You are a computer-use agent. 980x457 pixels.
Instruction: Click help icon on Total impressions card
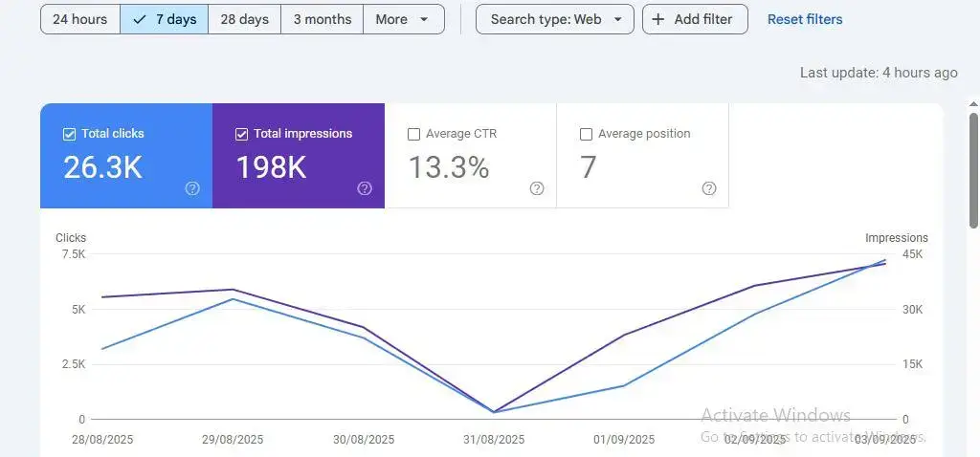click(365, 188)
